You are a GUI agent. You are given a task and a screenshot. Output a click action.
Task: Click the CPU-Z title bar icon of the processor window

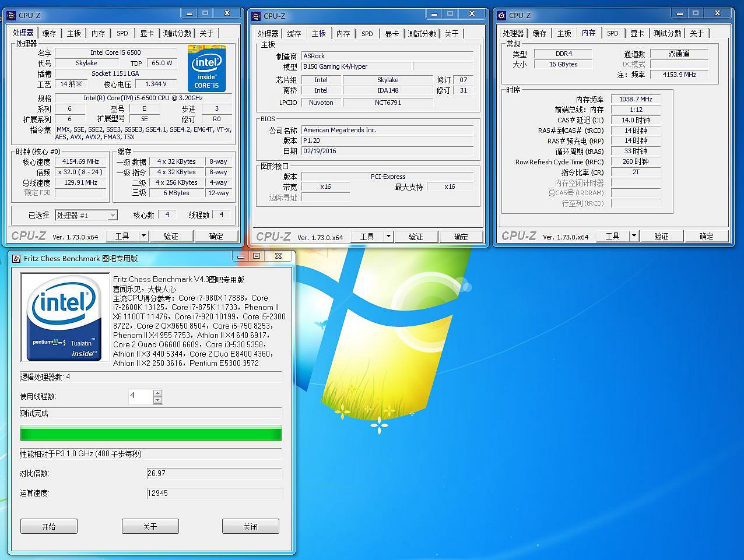coord(11,15)
